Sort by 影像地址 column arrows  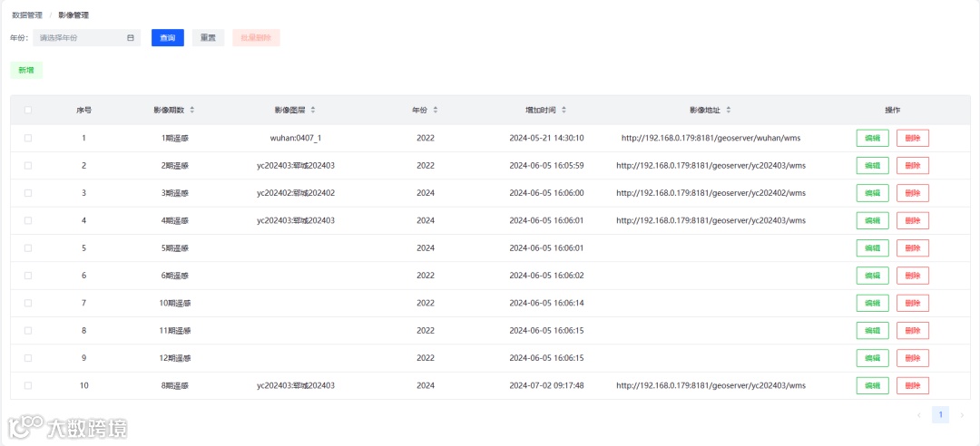tap(729, 110)
